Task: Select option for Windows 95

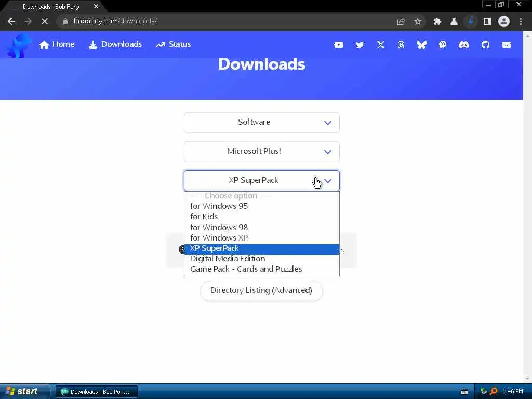Action: (x=262, y=206)
